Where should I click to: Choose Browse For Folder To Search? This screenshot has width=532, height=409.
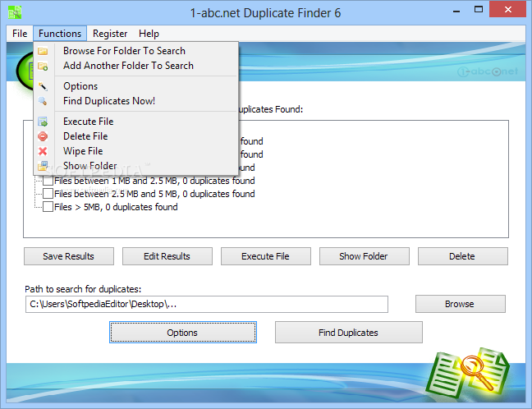(135, 51)
